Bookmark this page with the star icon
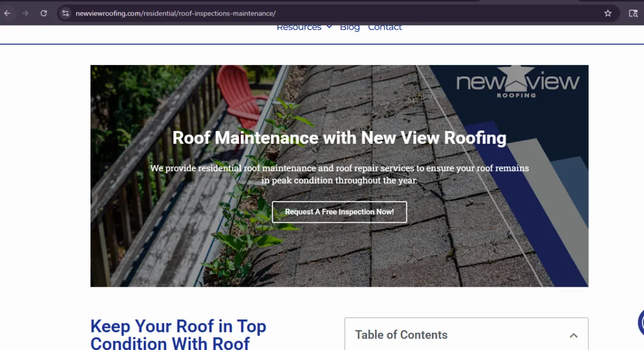 pos(608,13)
